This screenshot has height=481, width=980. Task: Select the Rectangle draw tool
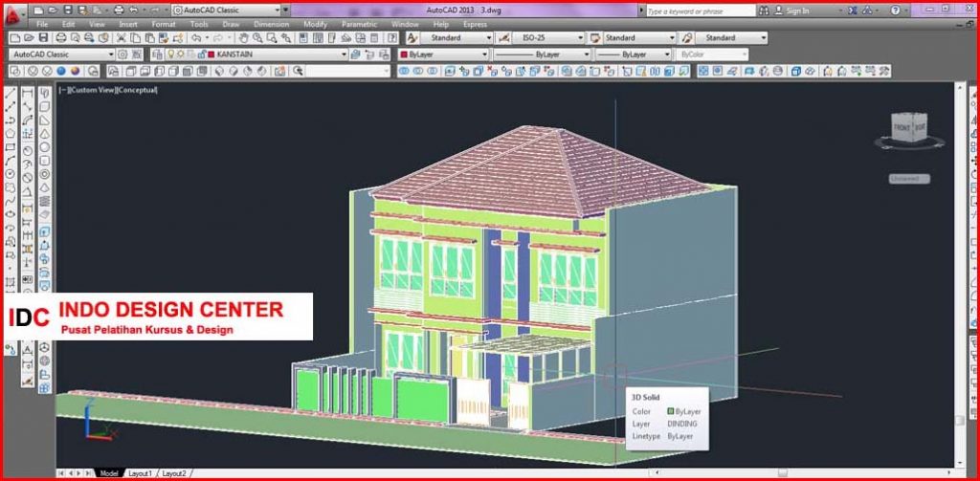point(11,147)
